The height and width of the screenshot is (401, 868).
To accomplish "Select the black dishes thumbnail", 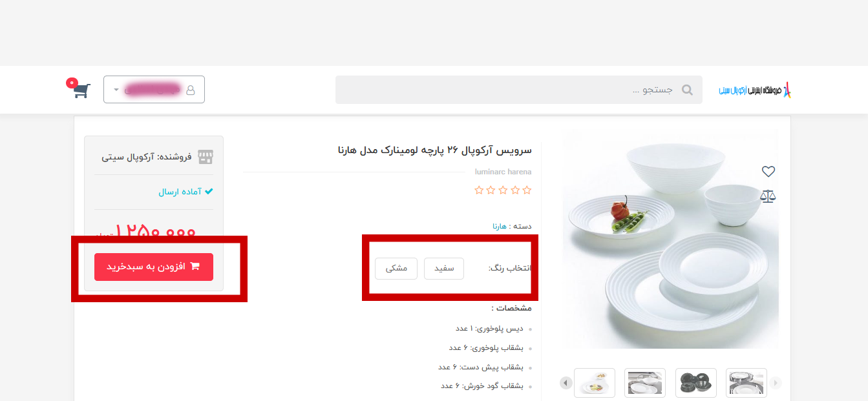I will click(x=696, y=383).
